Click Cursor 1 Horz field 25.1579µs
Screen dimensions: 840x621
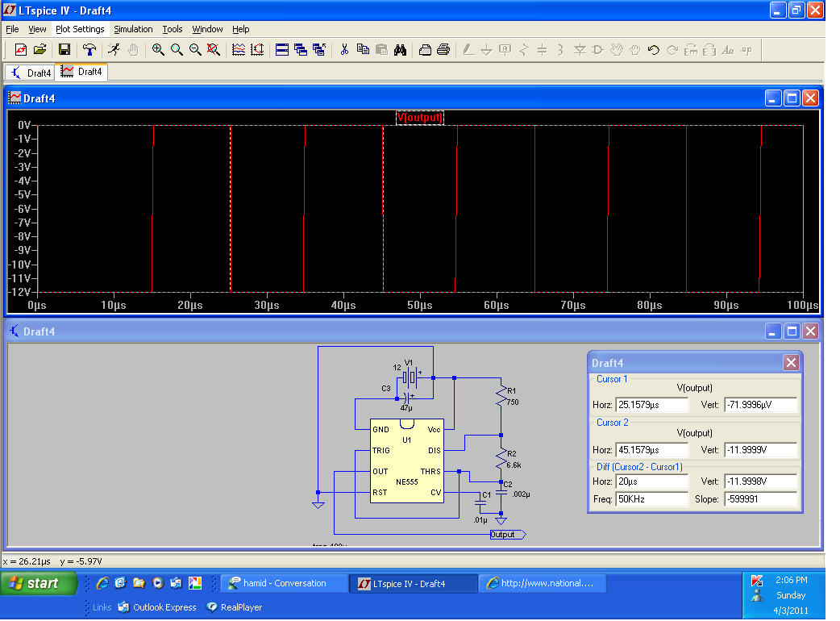pyautogui.click(x=652, y=405)
